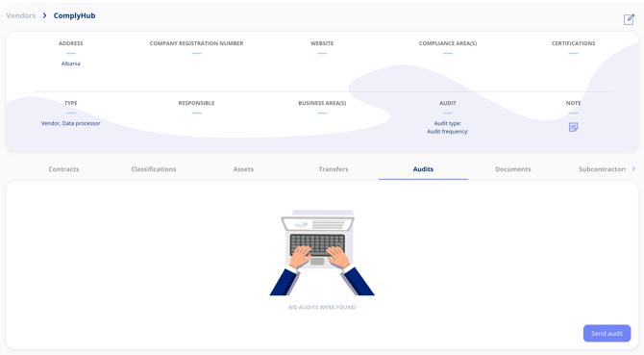Open the Documents tab

point(513,169)
